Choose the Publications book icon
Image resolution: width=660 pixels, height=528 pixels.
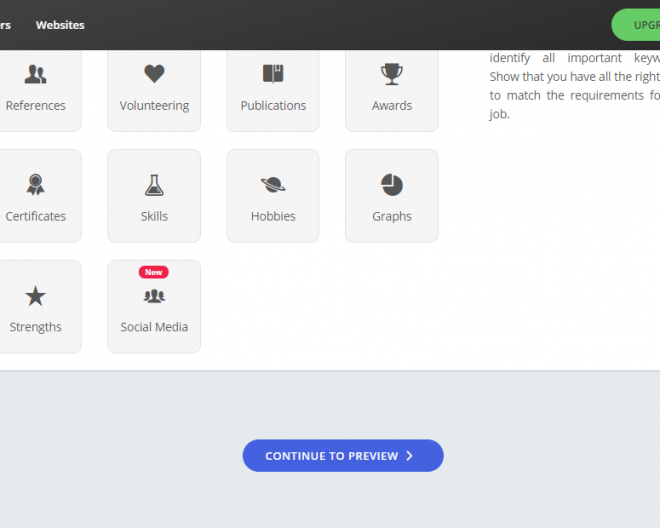pyautogui.click(x=273, y=74)
